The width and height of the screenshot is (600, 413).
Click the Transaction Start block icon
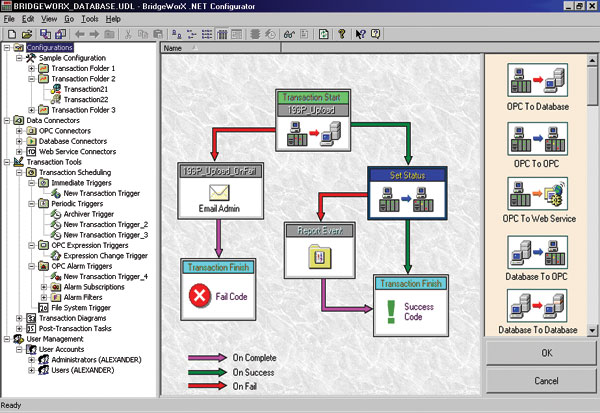pyautogui.click(x=313, y=134)
